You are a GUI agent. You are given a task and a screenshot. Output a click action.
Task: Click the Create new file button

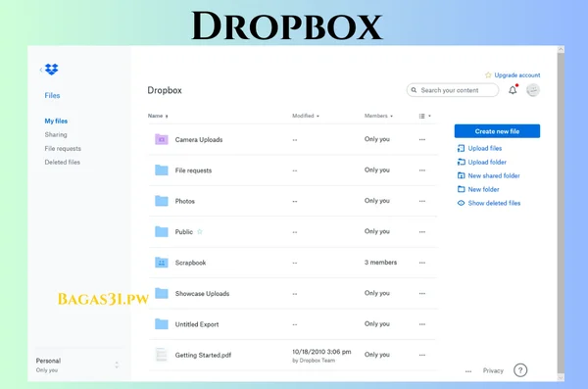pos(497,131)
